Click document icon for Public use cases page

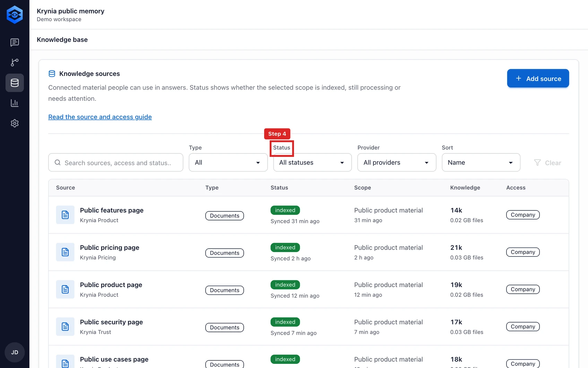[65, 361]
